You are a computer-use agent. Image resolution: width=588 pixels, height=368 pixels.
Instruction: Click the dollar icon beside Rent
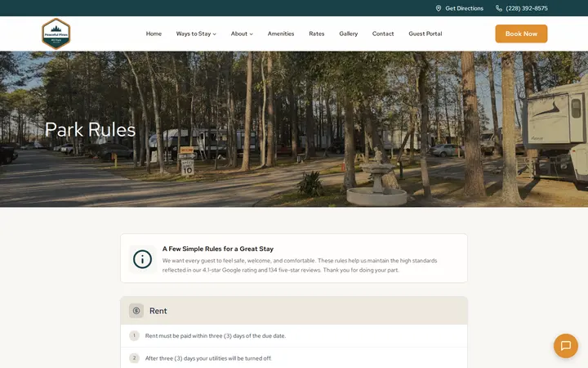click(136, 311)
